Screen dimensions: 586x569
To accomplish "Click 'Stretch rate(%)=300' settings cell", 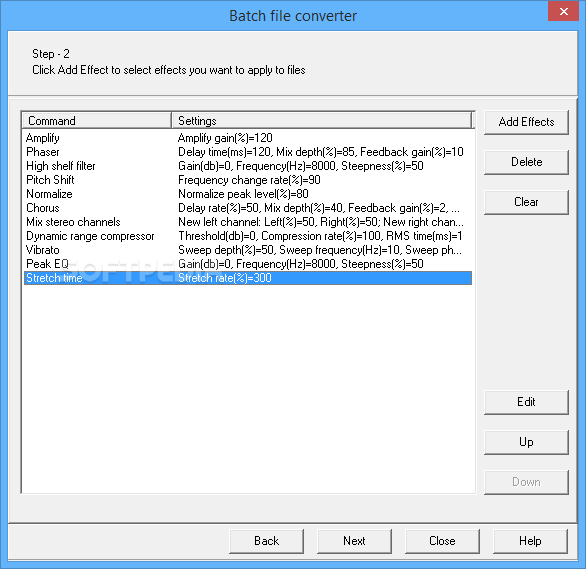I will pyautogui.click(x=225, y=278).
